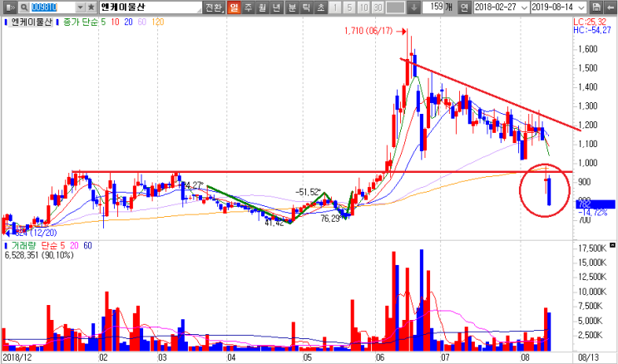618x364 pixels.
Task: Click the green 5 moving average legend
Action: 103,22
